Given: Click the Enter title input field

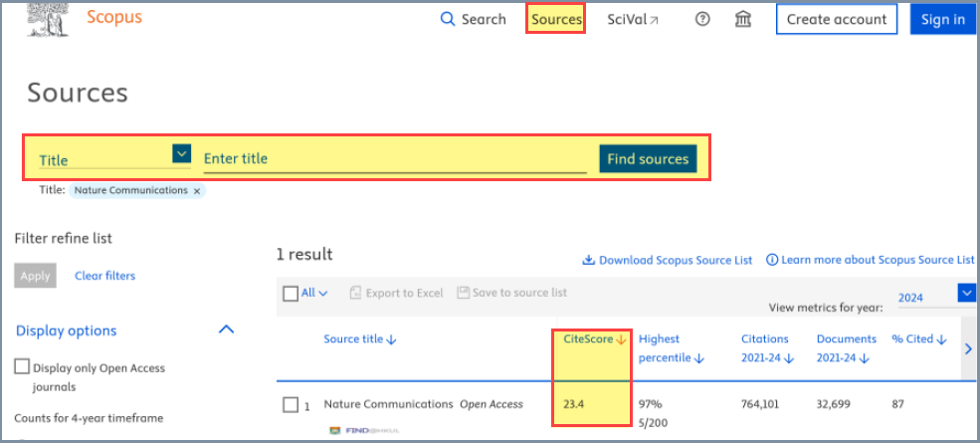Looking at the screenshot, I should tap(394, 158).
